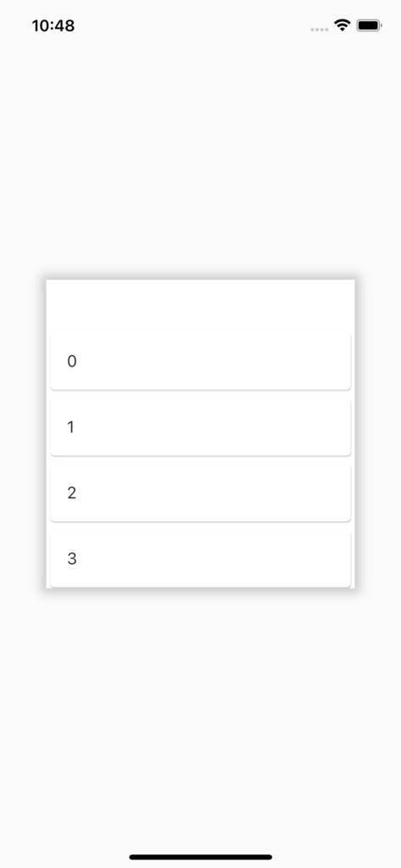Select the list card labeled 2

(x=200, y=493)
